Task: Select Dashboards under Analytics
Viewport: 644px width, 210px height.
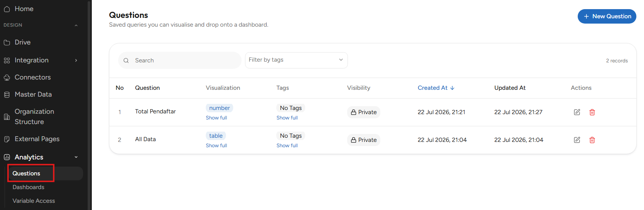Action: 28,187
